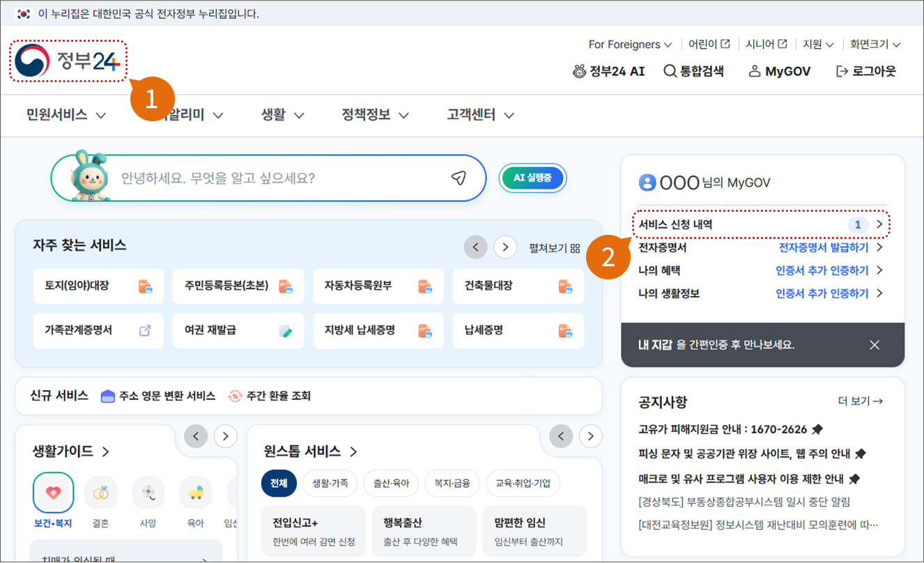924x563 pixels.
Task: Select 생활·가족 tab
Action: pos(330,483)
